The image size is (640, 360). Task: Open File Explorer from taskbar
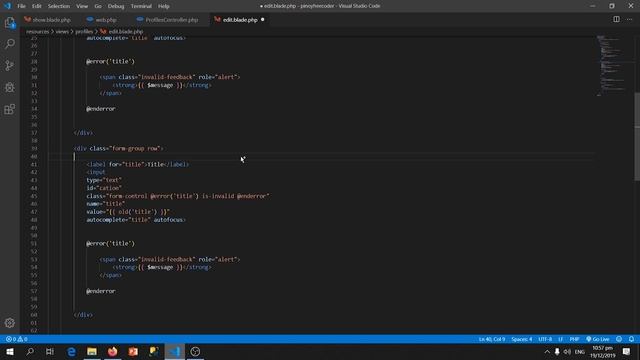pyautogui.click(x=92, y=351)
